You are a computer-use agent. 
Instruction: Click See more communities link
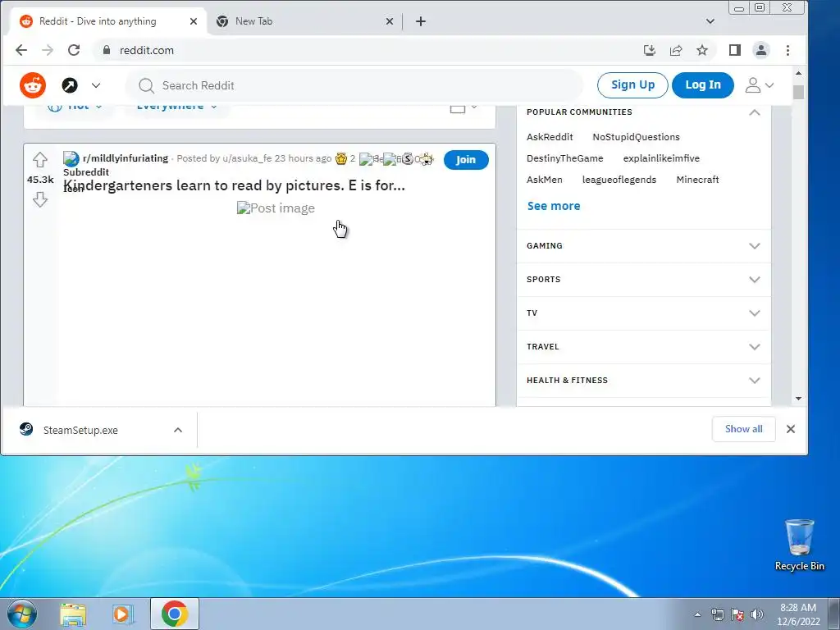click(554, 206)
